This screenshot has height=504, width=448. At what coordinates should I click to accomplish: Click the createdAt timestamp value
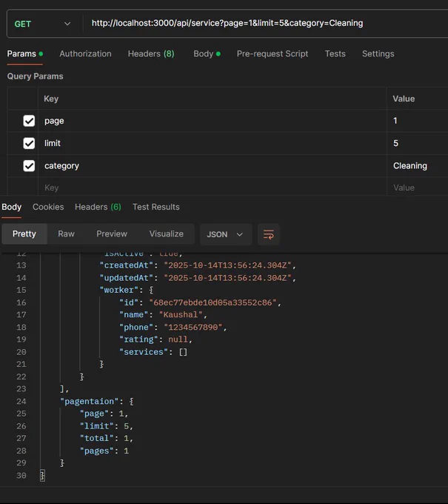point(227,265)
